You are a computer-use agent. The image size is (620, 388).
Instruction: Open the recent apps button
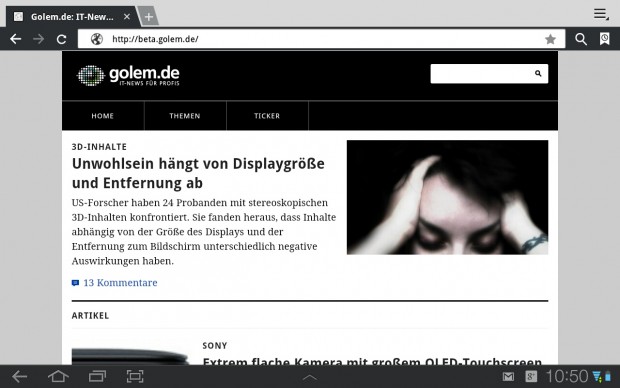[97, 376]
